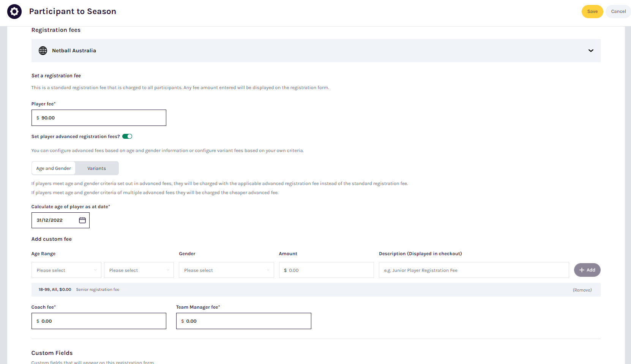Switch to the Variants tab

click(x=97, y=168)
